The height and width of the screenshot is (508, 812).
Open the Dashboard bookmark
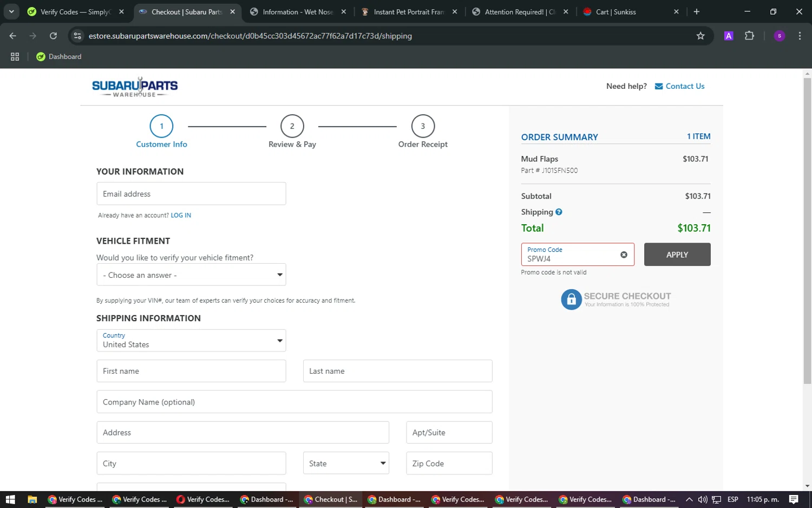click(x=59, y=56)
